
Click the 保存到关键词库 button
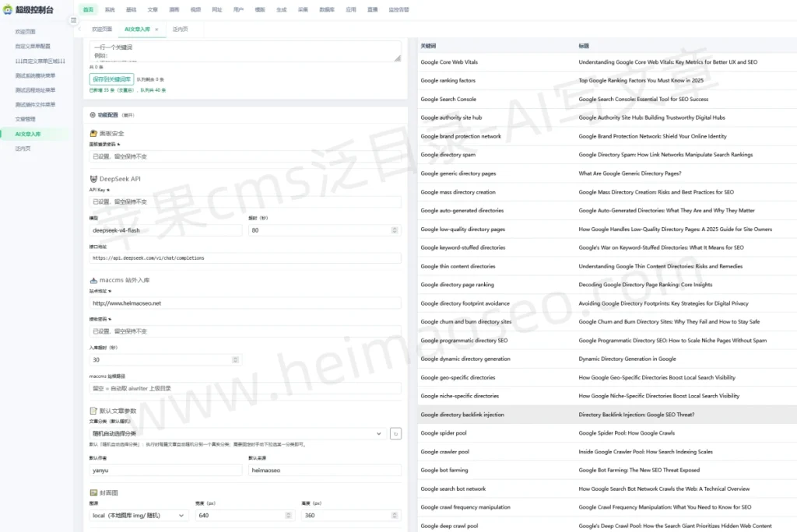[112, 79]
